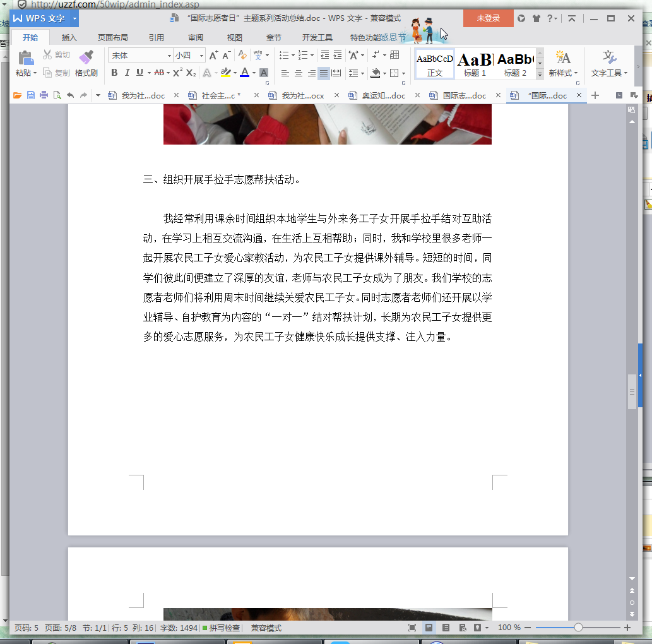The width and height of the screenshot is (652, 644).
Task: Click the zoom slider handle
Action: (578, 628)
